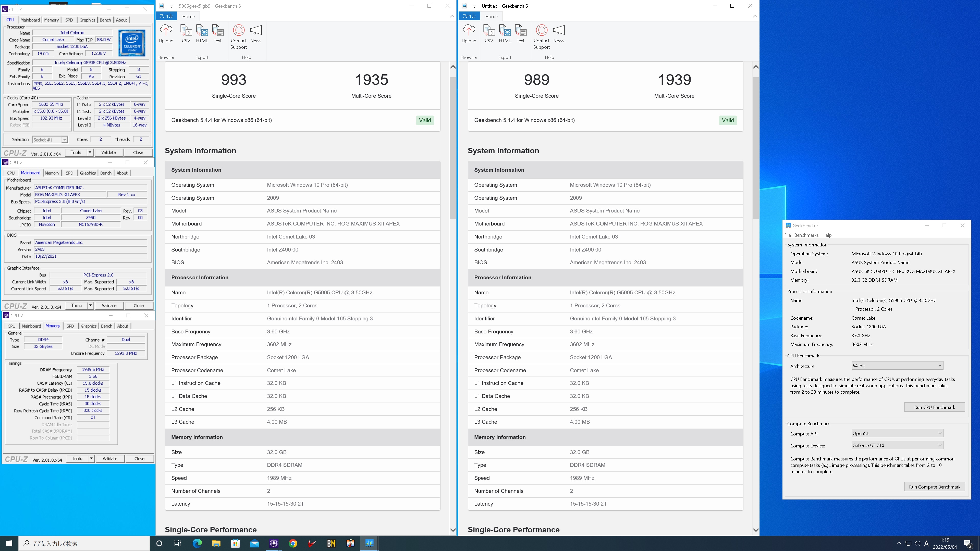Switch to Mainboard tab in top CPU-Z window

30,20
